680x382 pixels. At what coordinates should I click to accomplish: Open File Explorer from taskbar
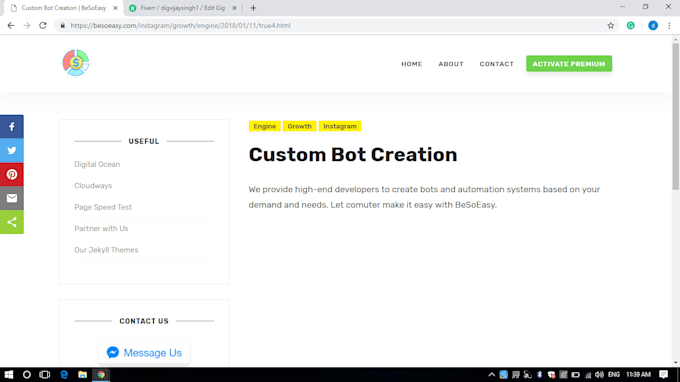tap(82, 375)
